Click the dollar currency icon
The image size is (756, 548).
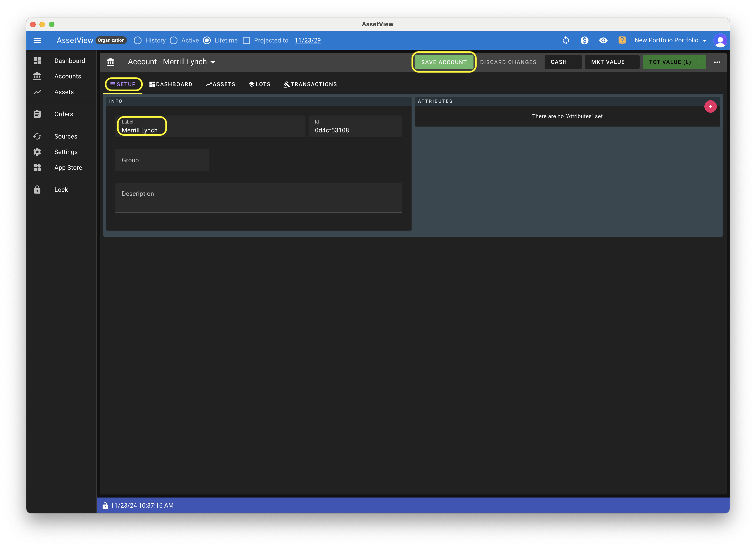tap(584, 40)
